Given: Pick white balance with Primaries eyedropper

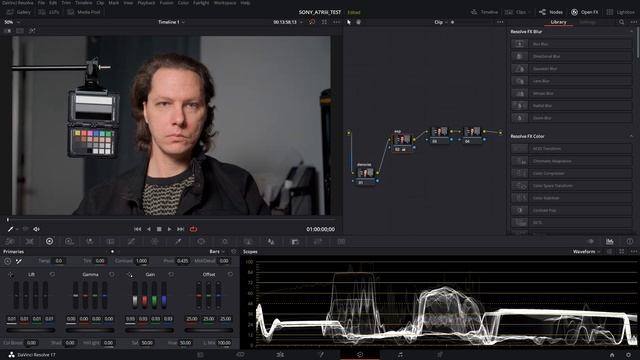Looking at the screenshot, I should (19, 261).
